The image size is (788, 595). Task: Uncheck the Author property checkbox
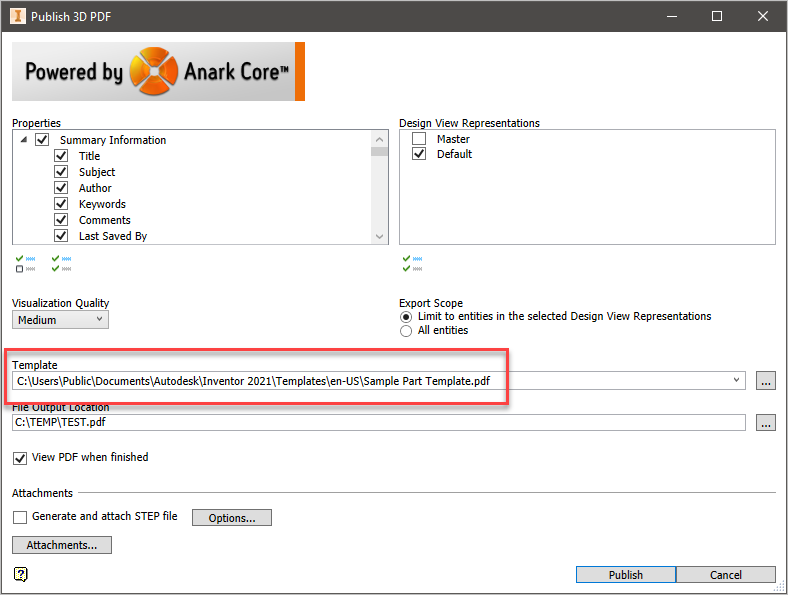coord(61,187)
